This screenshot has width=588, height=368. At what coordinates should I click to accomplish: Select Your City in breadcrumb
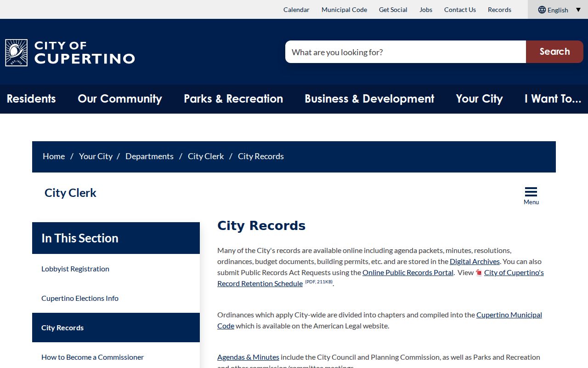tap(96, 156)
